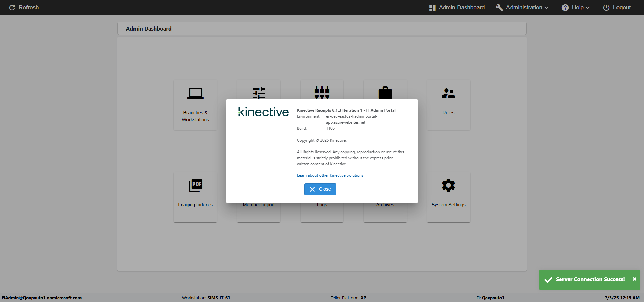Click the Logout power icon
The width and height of the screenshot is (644, 302).
pos(606,8)
